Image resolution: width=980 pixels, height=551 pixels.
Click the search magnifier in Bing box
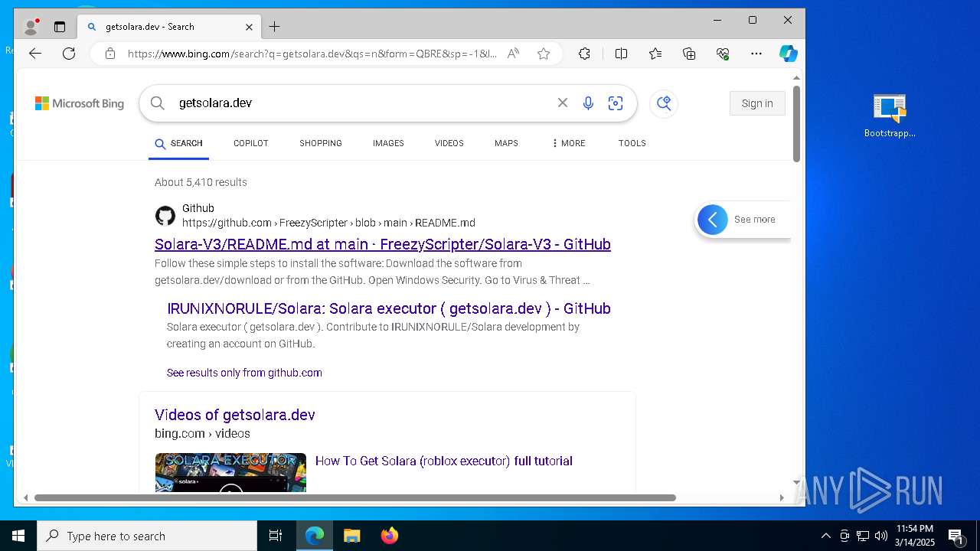click(158, 103)
